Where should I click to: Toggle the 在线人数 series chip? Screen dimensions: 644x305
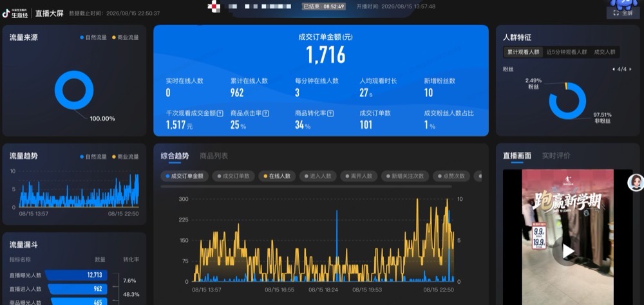click(x=277, y=176)
